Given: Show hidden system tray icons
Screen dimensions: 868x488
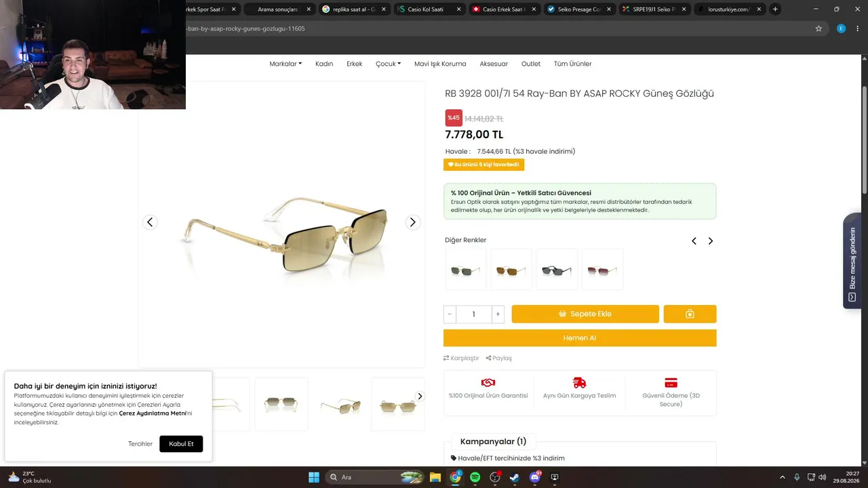Looking at the screenshot, I should pos(782,477).
